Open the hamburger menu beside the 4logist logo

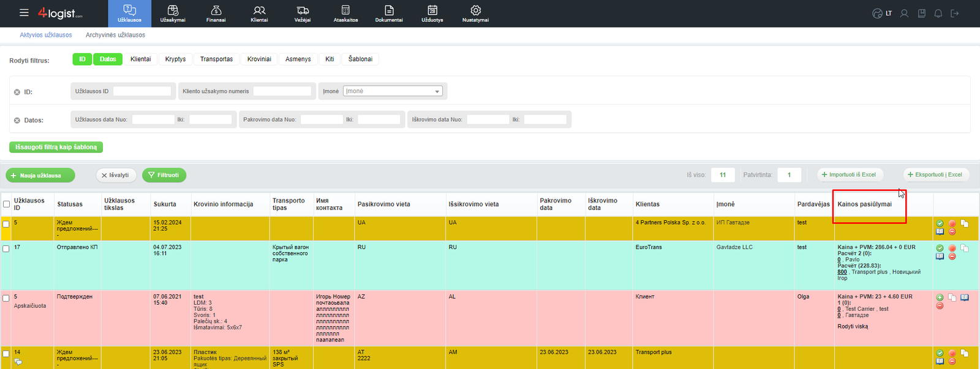coord(24,13)
